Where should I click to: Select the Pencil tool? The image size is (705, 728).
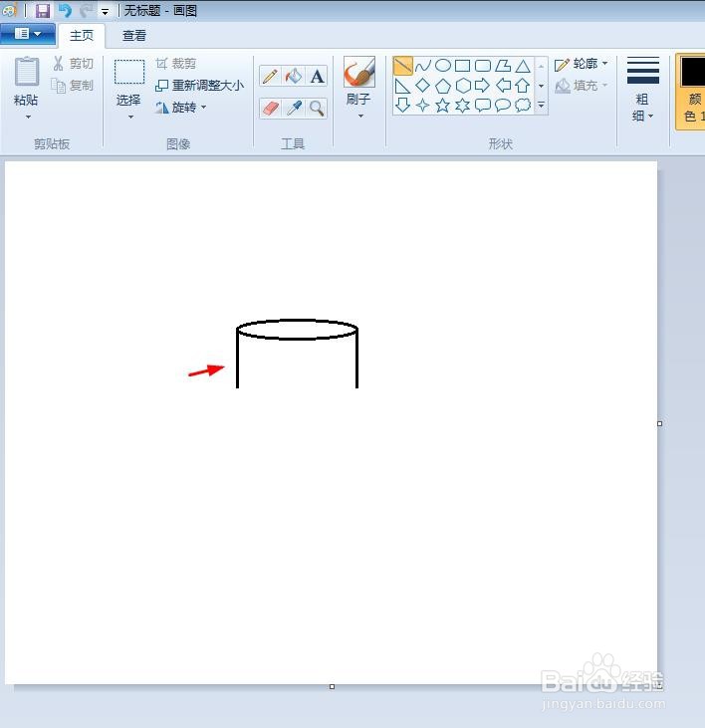point(270,76)
